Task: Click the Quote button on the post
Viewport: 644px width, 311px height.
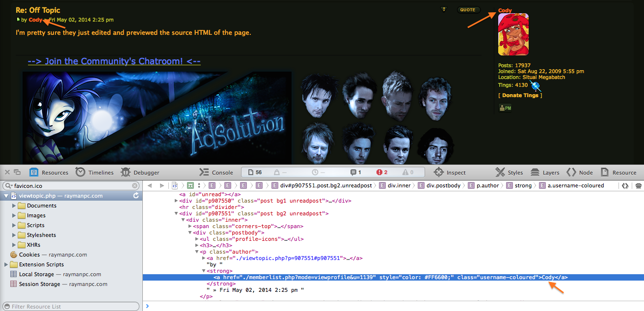Action: pos(468,10)
